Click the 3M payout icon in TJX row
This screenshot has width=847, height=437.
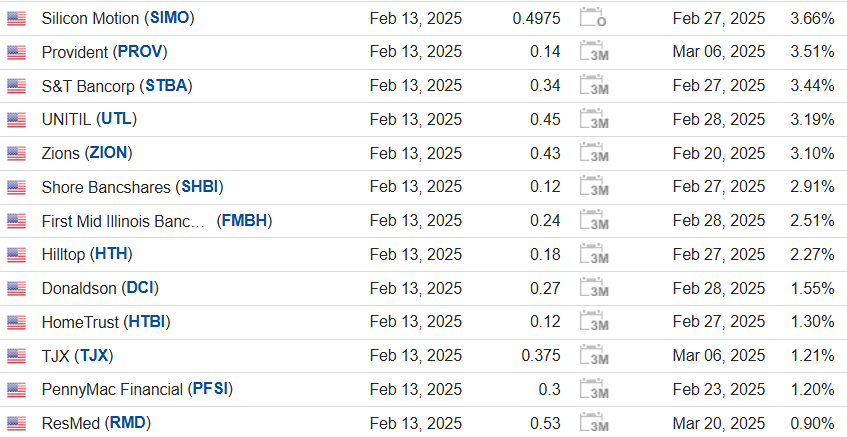pos(594,356)
